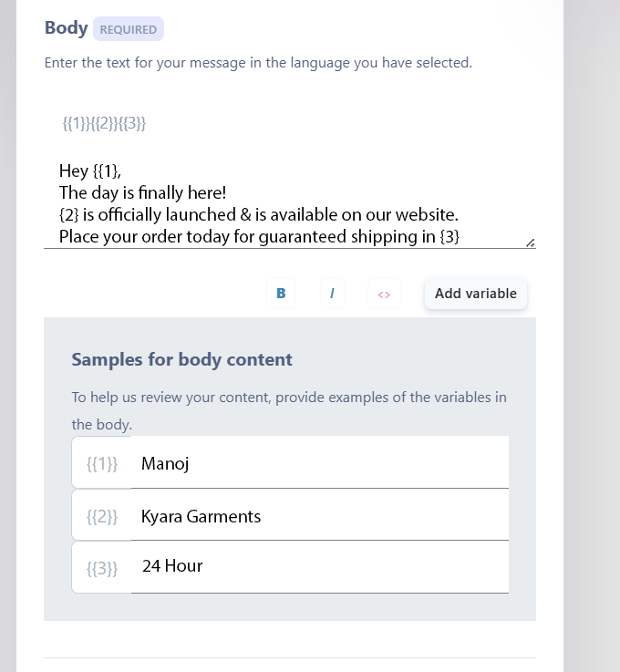Click the 'Hey {{1},' line in message body
This screenshot has height=672, width=620.
90,171
